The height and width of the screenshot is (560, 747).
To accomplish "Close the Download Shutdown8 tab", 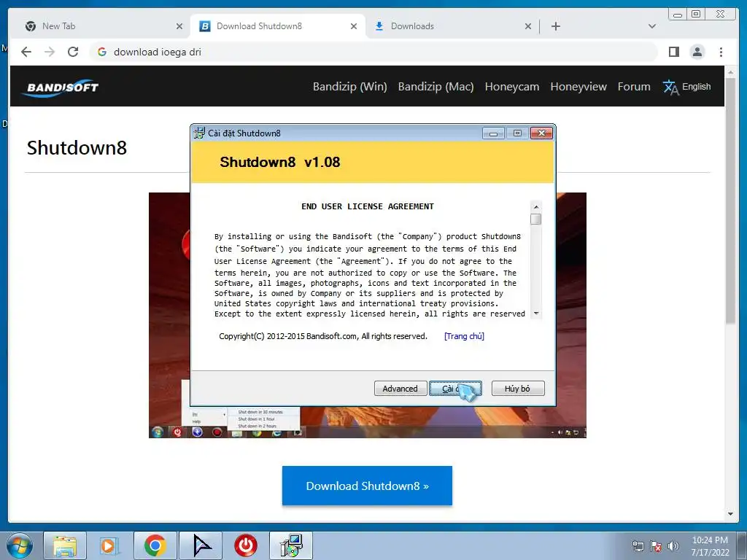I will tap(354, 26).
